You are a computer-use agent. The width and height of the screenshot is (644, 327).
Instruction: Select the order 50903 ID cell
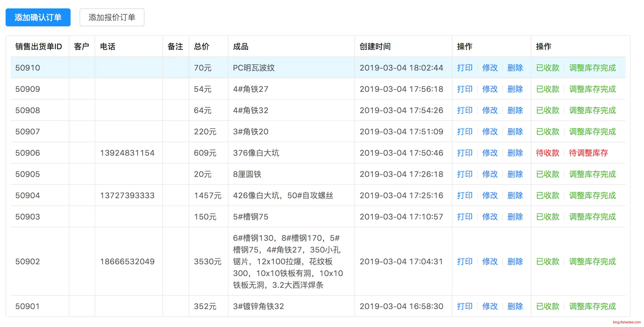28,217
